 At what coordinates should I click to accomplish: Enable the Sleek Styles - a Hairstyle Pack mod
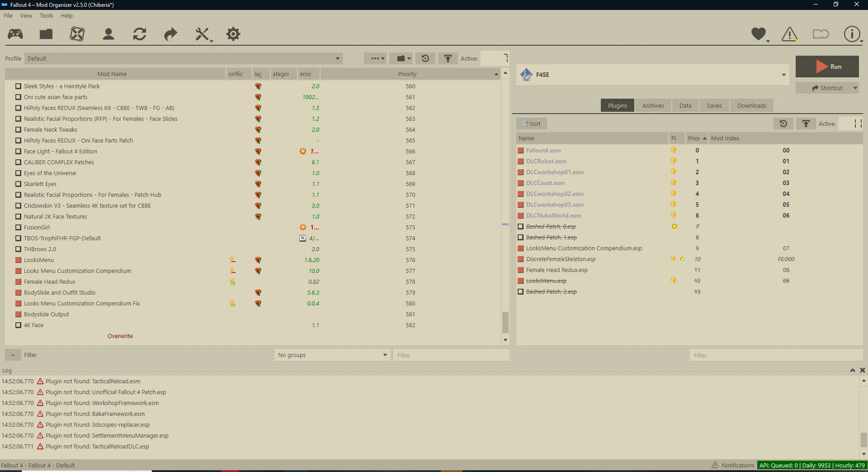coord(18,86)
